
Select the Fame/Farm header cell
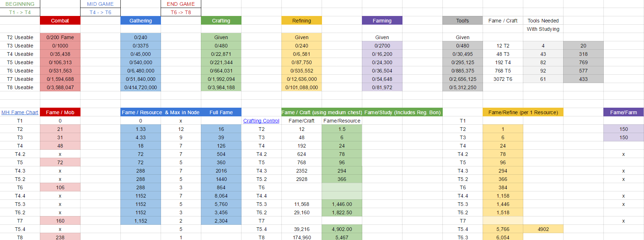623,112
